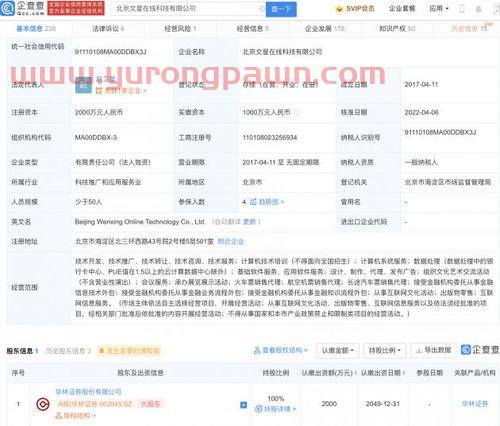
Task: Open the mobile phone icon in the header
Action: pos(462,9)
